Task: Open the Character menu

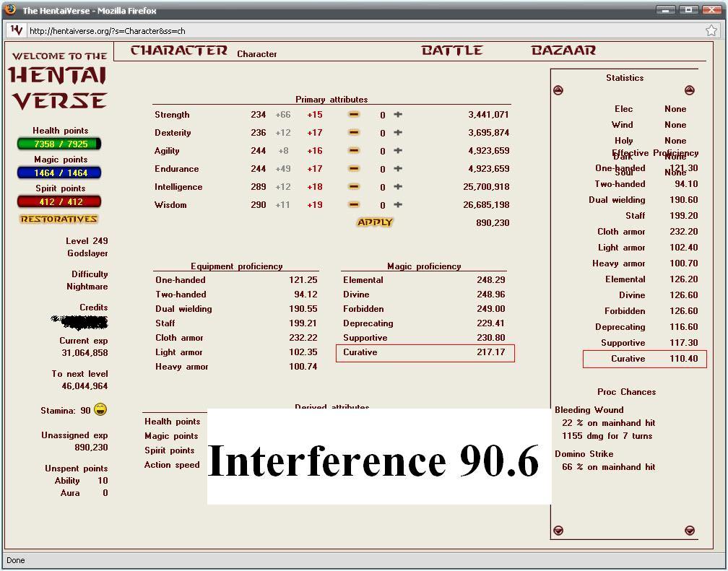Action: pos(179,51)
